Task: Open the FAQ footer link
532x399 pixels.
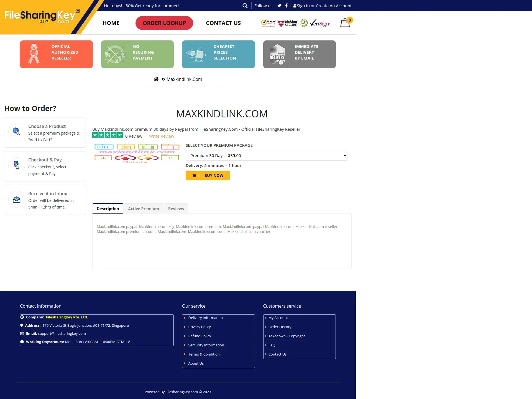Action: click(x=272, y=345)
